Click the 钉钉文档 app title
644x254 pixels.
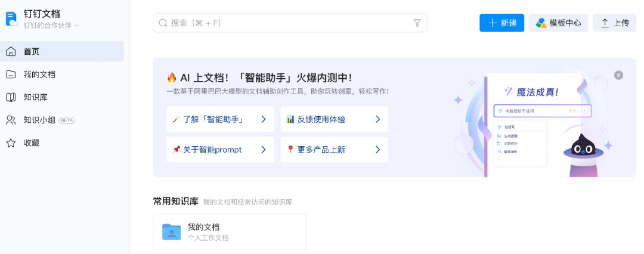[42, 14]
